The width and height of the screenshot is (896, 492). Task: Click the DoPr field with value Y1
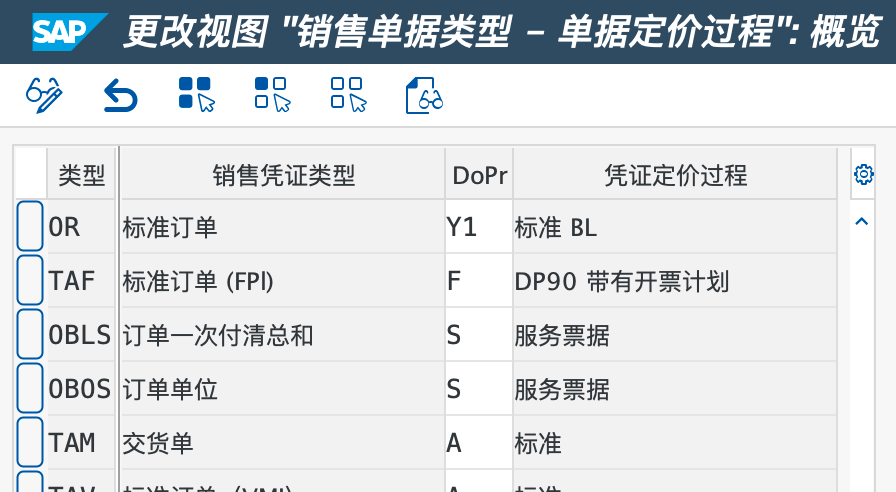[x=478, y=227]
